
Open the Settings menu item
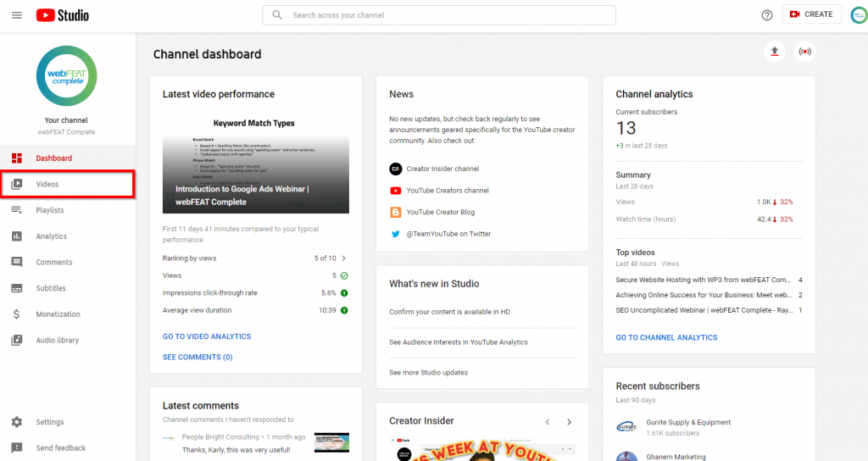point(68,422)
